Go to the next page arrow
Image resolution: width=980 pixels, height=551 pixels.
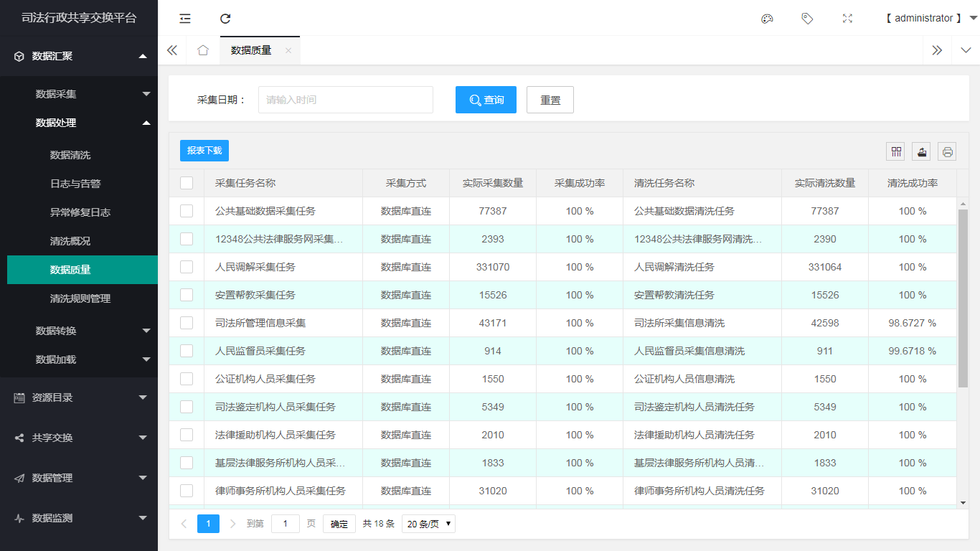232,524
